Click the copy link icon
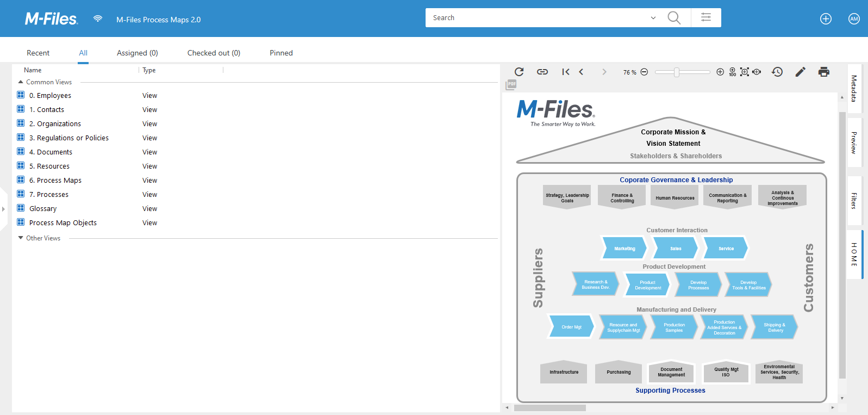This screenshot has width=868, height=415. (x=542, y=72)
